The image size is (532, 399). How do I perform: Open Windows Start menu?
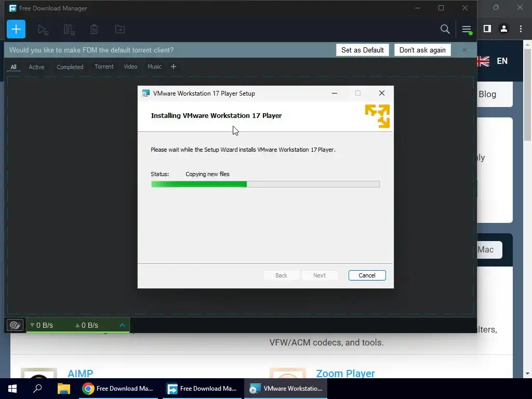12,389
